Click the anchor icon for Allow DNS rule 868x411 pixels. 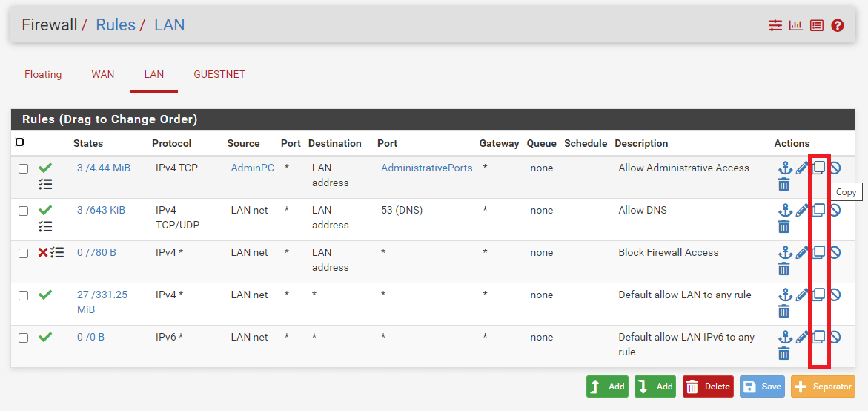point(785,211)
